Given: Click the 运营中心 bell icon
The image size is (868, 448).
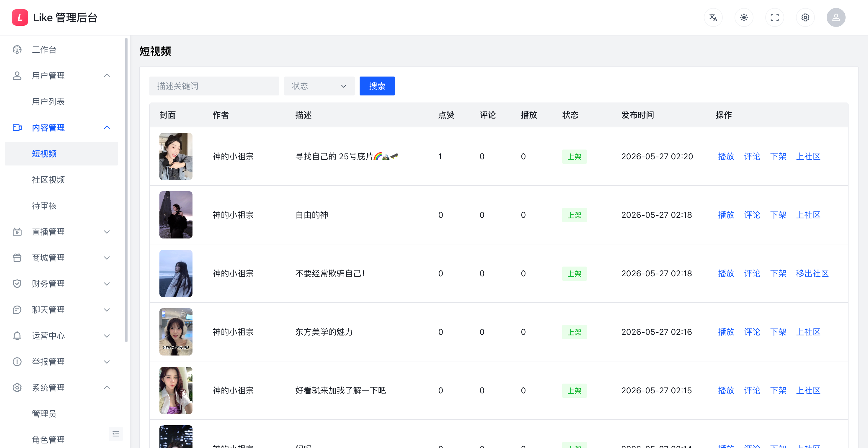Looking at the screenshot, I should 17,336.
